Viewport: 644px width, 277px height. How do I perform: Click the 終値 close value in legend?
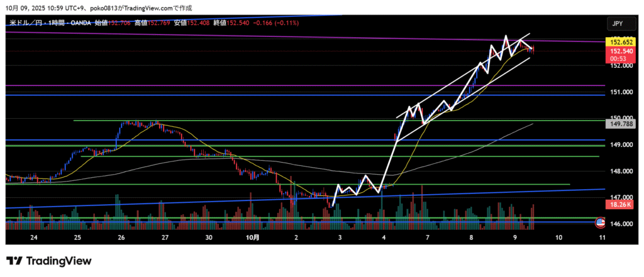(x=239, y=23)
